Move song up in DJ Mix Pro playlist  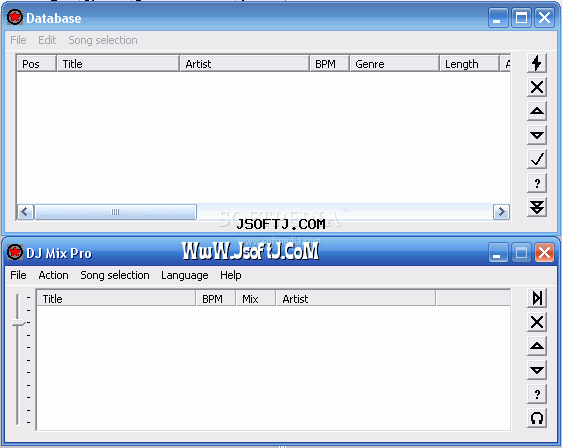(x=537, y=346)
